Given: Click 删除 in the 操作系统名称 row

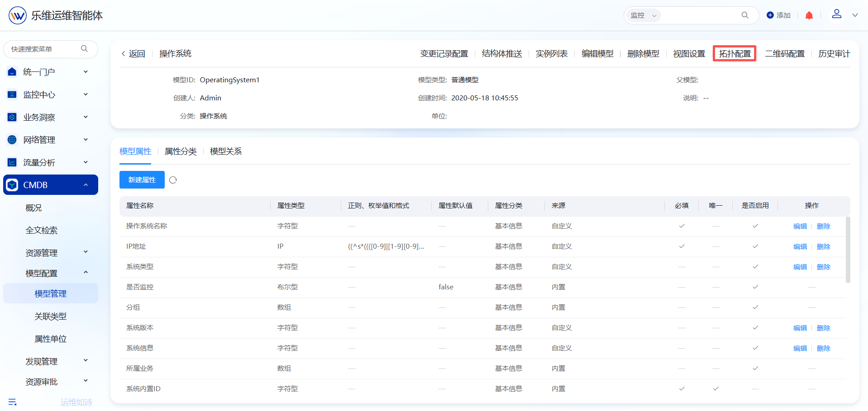Looking at the screenshot, I should point(824,227).
